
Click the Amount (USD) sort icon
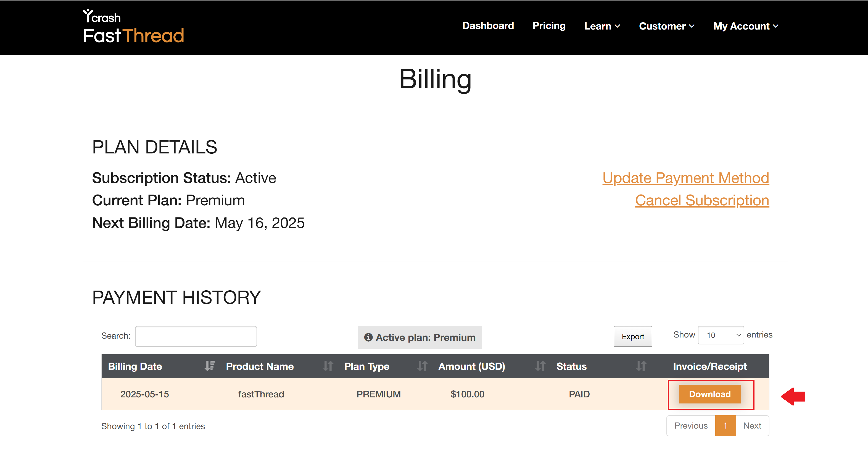(x=540, y=366)
